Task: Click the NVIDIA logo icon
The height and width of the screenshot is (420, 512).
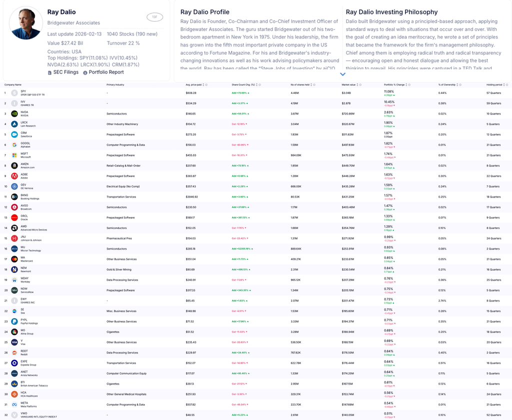Action: coord(14,113)
